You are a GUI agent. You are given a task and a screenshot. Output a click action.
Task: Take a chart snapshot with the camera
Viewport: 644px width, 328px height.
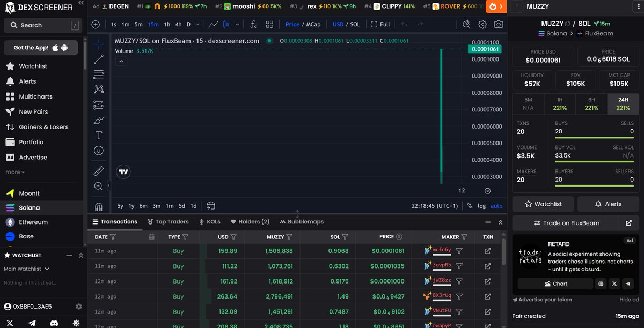coord(499,24)
